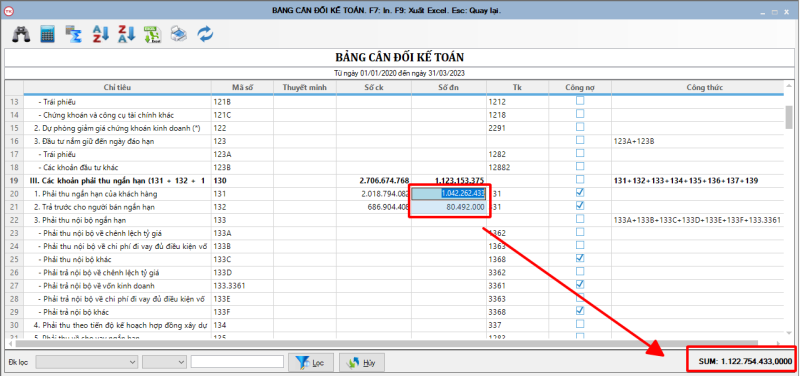Sort ascending A to Z
The width and height of the screenshot is (800, 376).
[101, 34]
